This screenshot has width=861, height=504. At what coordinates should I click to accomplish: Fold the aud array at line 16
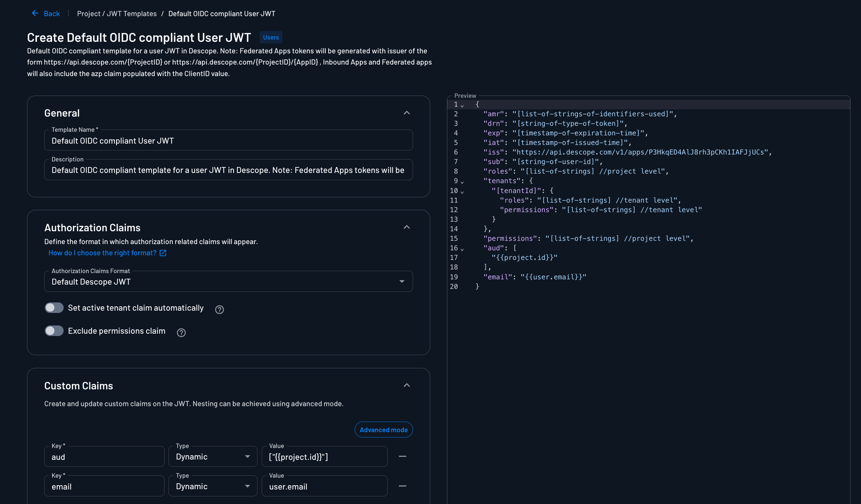pos(462,249)
